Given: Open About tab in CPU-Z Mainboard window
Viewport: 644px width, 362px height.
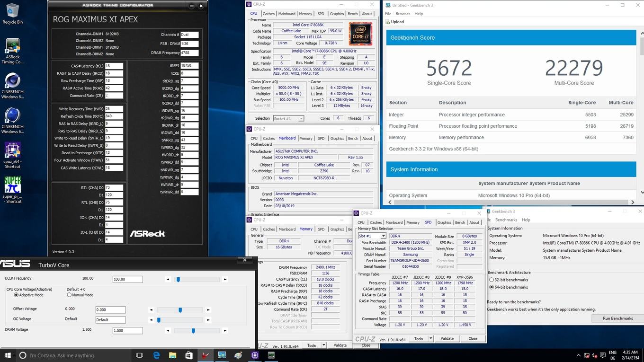Looking at the screenshot, I should [x=367, y=138].
